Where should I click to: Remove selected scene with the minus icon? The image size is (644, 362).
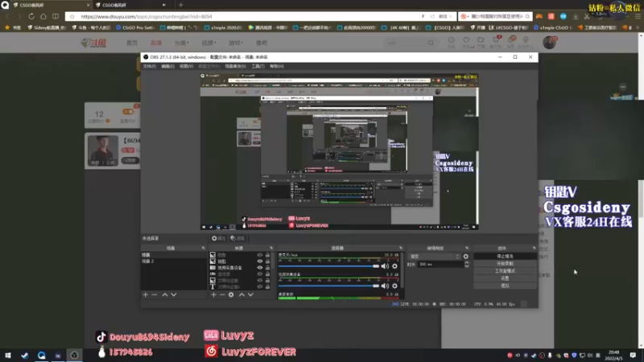(154, 294)
